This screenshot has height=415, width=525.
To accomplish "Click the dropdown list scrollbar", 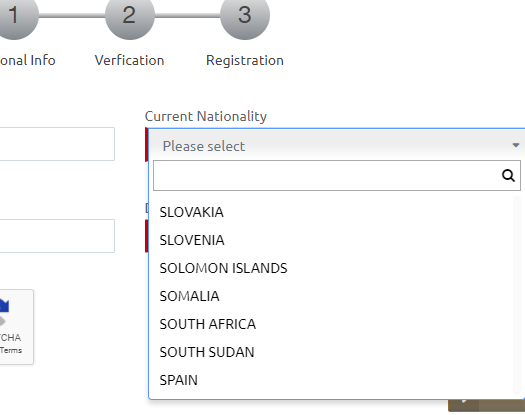I will (517, 295).
